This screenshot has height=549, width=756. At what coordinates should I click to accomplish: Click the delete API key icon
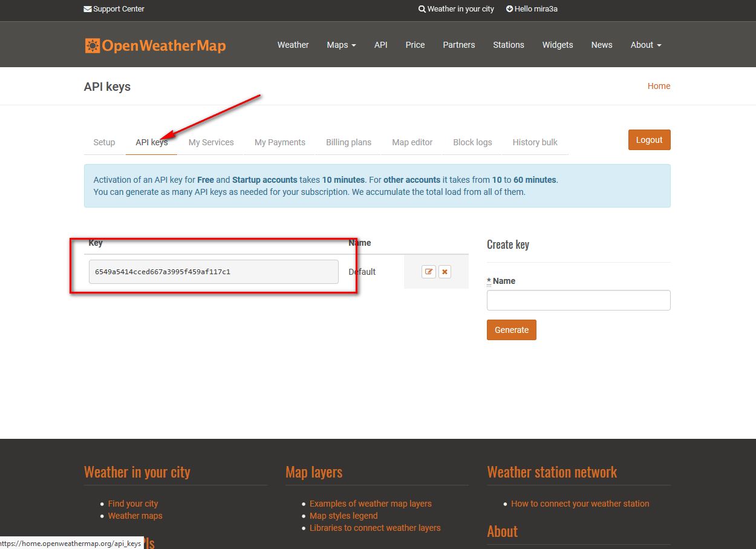(445, 272)
